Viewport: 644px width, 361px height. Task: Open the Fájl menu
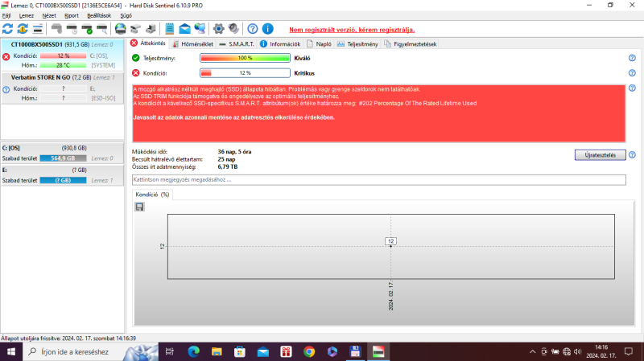coord(6,15)
